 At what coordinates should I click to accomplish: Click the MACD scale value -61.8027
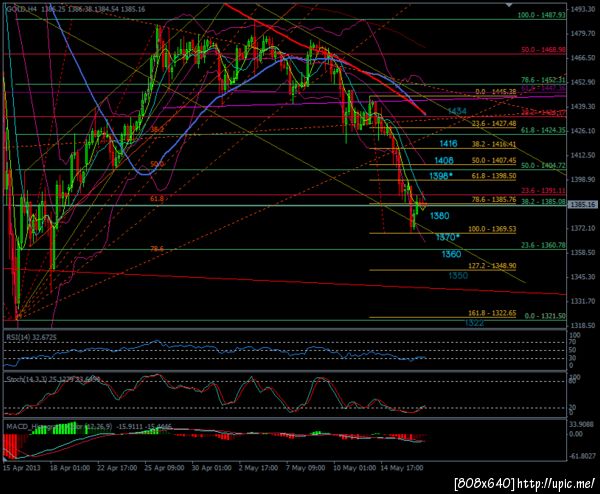point(582,456)
